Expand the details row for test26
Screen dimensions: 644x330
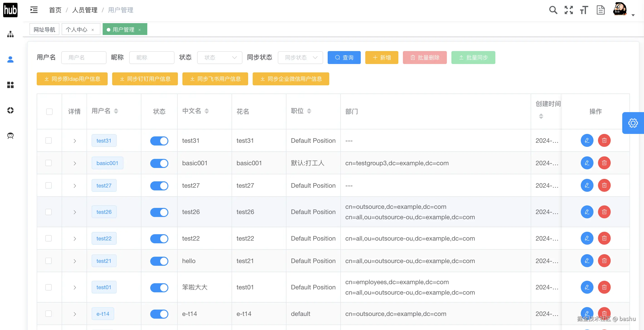tap(75, 212)
